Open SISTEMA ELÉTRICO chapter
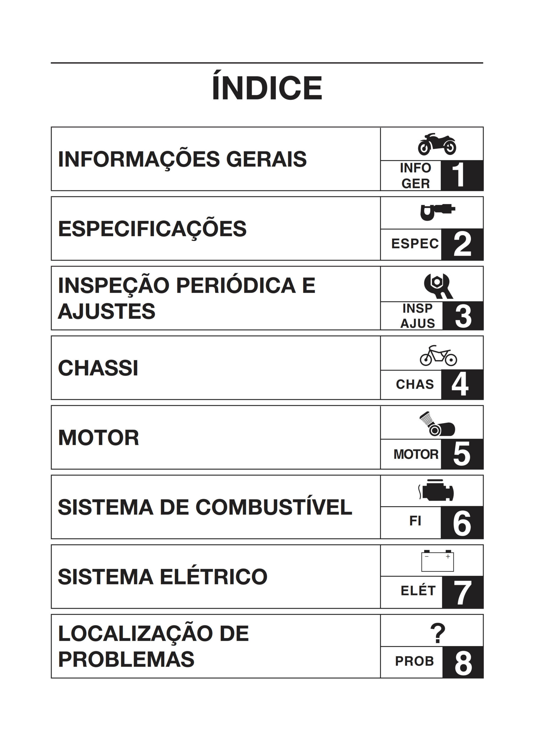The width and height of the screenshot is (534, 756). coord(163,577)
